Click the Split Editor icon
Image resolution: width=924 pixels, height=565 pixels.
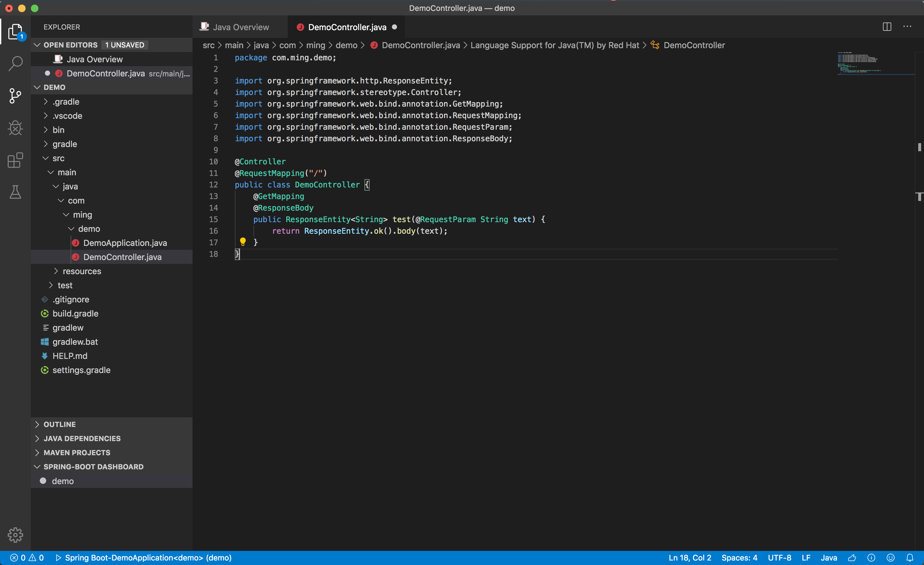[887, 27]
